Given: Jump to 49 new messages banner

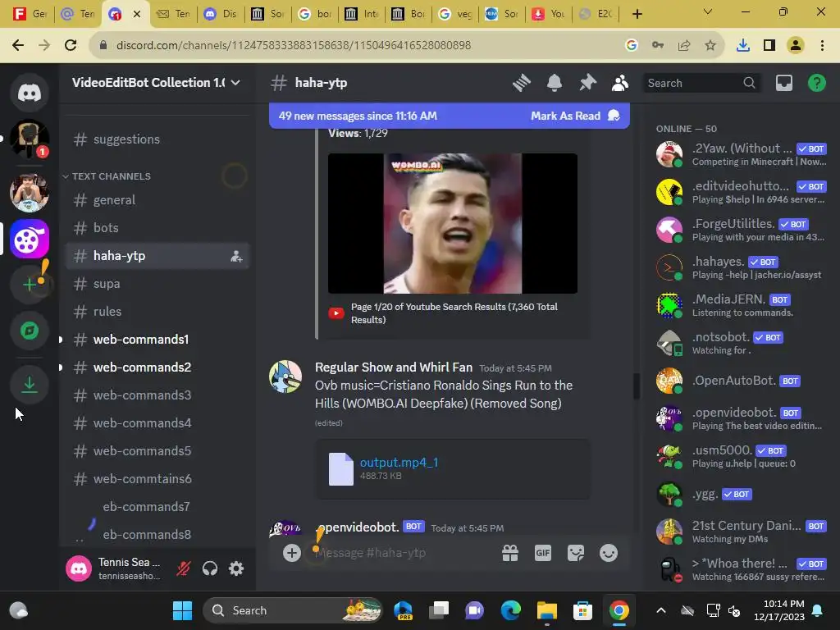Looking at the screenshot, I should (x=358, y=116).
